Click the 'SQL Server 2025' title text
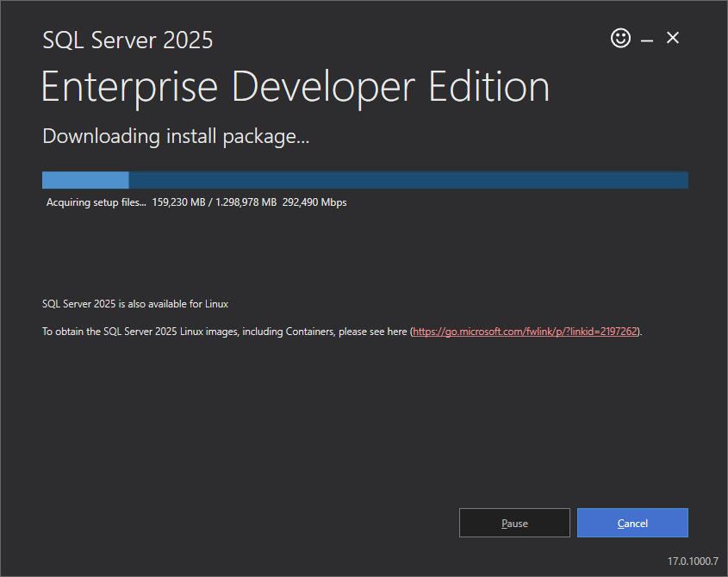This screenshot has width=728, height=577. pos(128,40)
